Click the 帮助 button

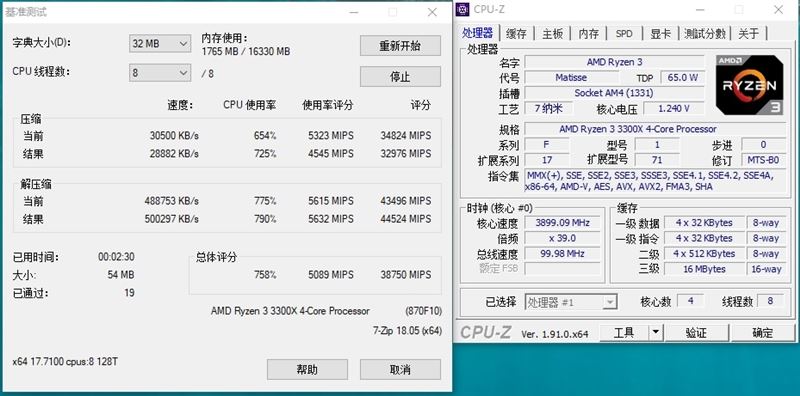coord(307,369)
